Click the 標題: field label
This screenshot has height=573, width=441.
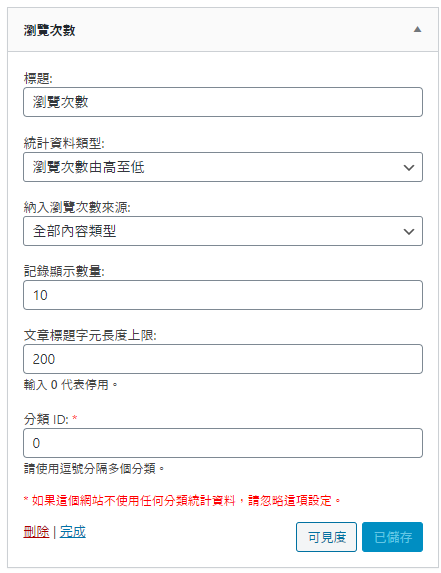click(38, 78)
